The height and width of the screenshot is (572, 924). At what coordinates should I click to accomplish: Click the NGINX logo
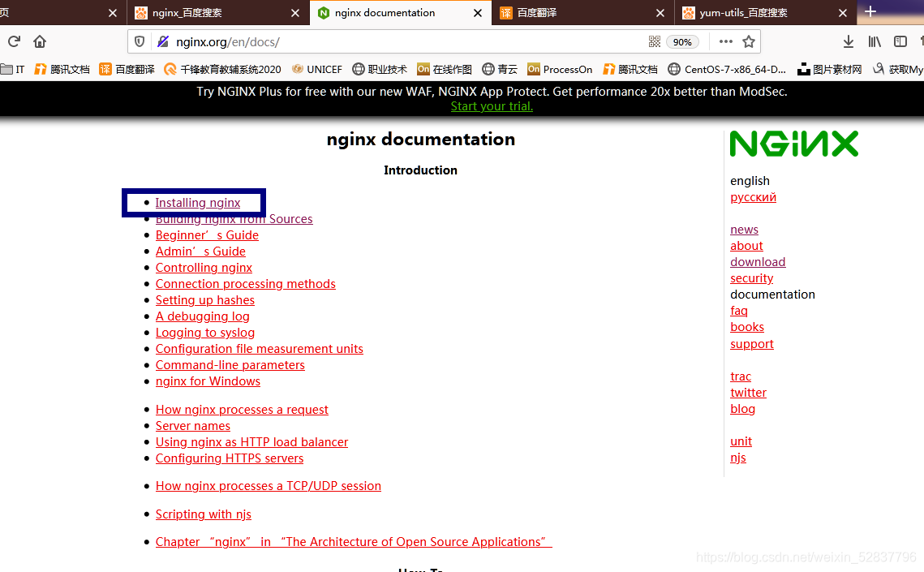(x=793, y=144)
